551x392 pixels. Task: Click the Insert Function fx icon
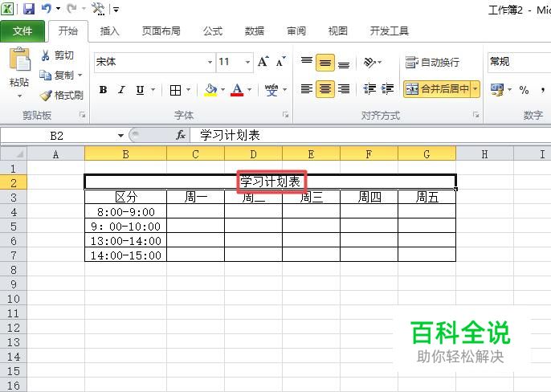181,135
